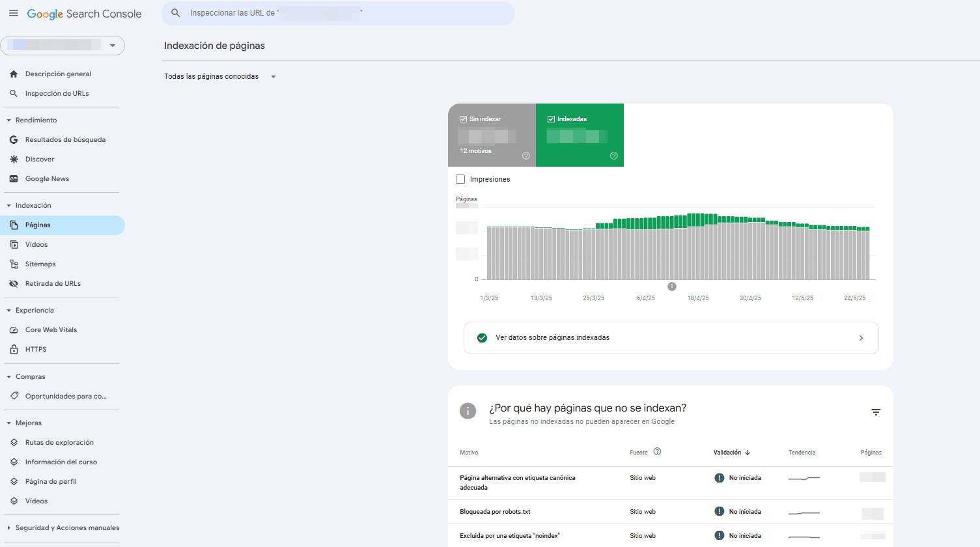Click the Descripción general home icon
This screenshot has width=980, height=547.
coord(14,74)
